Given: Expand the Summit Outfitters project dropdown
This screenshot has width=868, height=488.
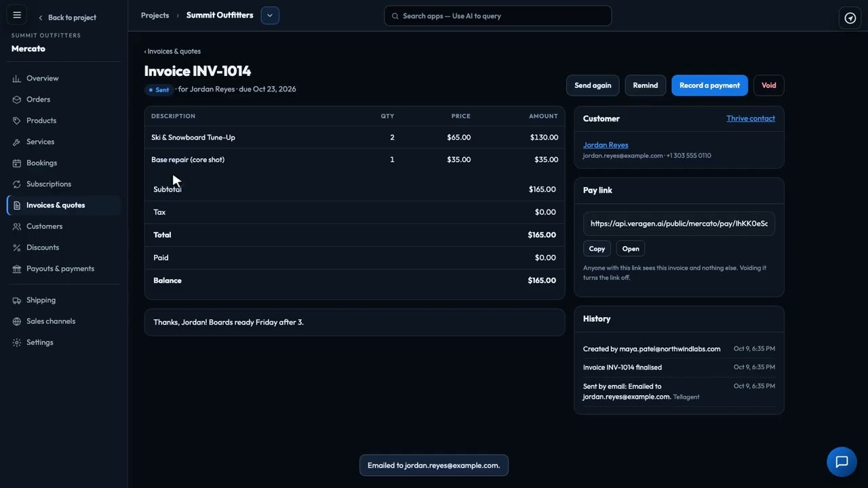Looking at the screenshot, I should click(270, 16).
